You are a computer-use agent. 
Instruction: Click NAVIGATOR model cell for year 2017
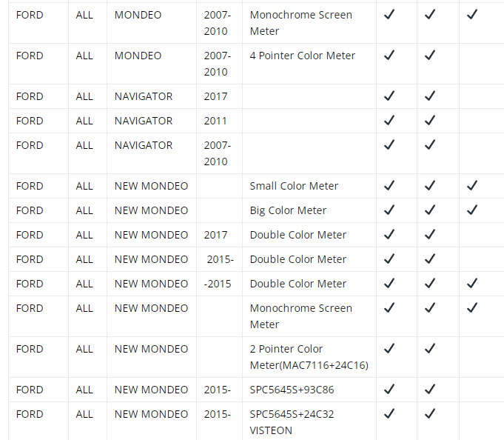tap(152, 96)
